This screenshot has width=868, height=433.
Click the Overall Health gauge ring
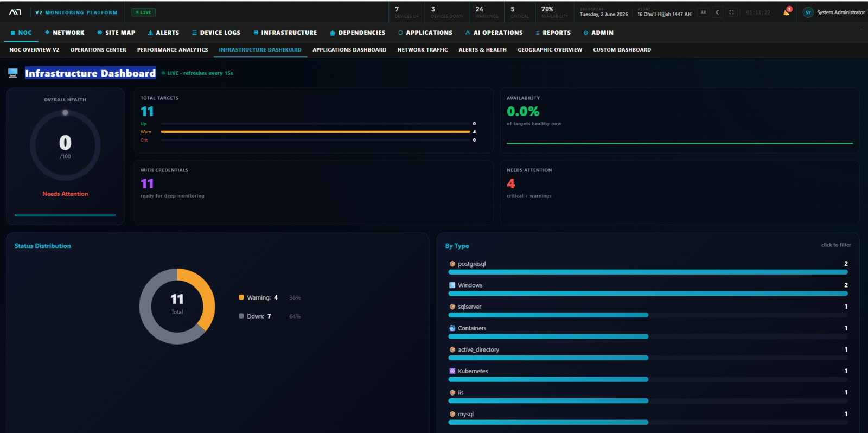pyautogui.click(x=65, y=145)
